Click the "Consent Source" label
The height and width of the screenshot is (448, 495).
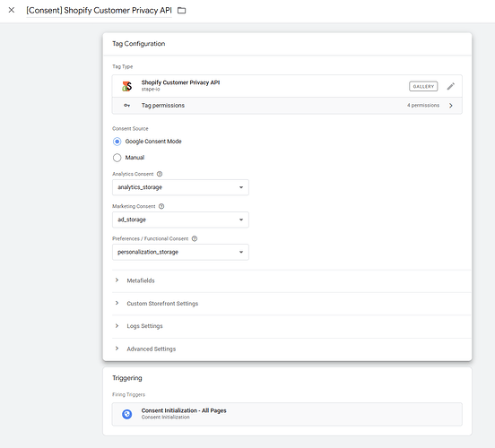pos(130,128)
